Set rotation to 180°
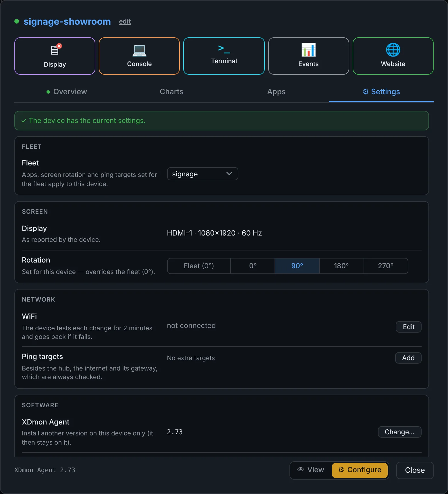This screenshot has height=494, width=448. (341, 266)
